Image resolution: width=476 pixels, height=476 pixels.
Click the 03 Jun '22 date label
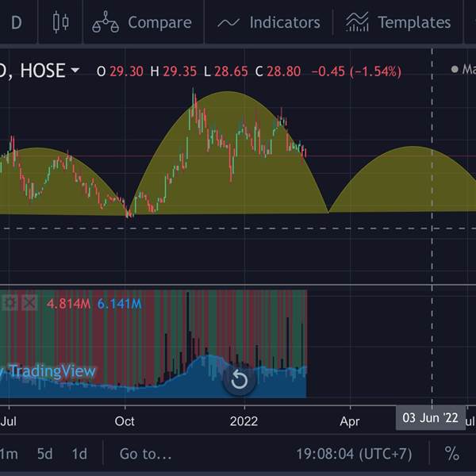[x=430, y=418]
